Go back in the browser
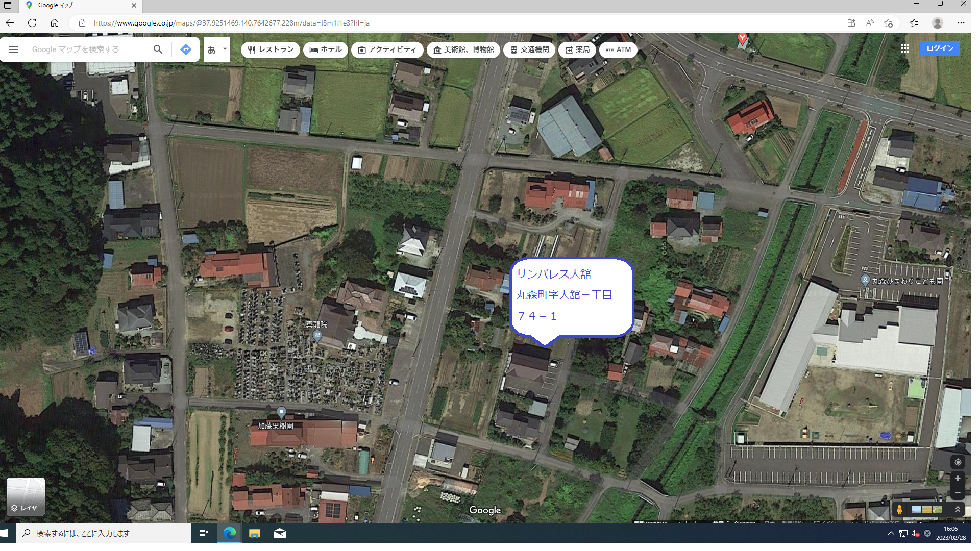This screenshot has height=551, width=980. coord(10,23)
